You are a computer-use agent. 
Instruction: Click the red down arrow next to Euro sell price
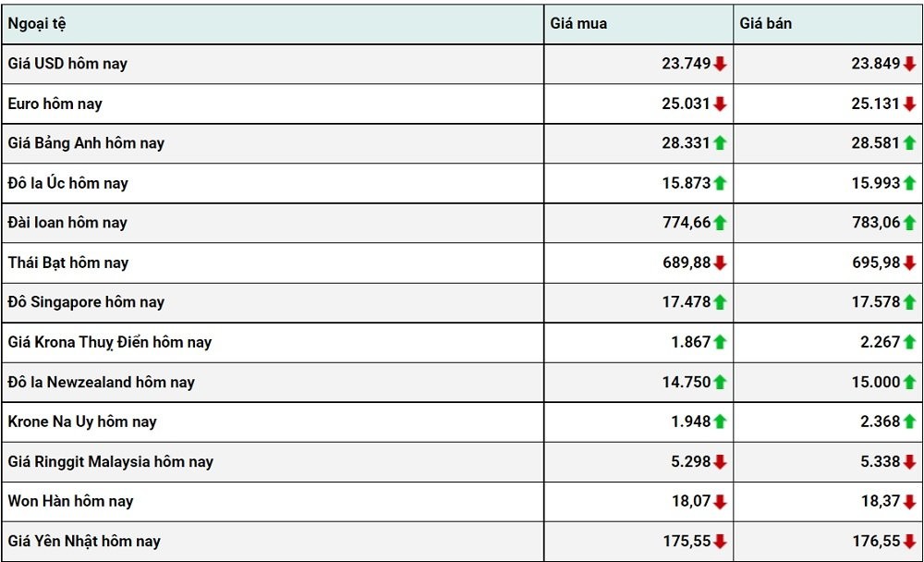click(909, 104)
